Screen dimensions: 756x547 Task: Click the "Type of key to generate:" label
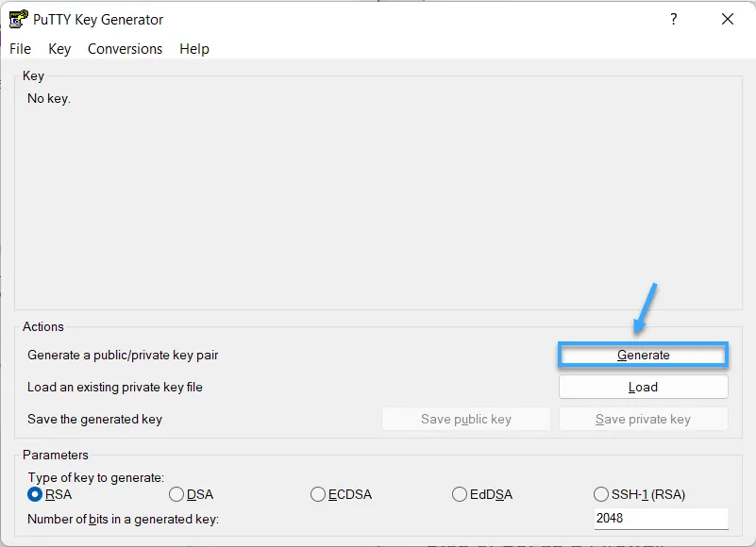(96, 477)
